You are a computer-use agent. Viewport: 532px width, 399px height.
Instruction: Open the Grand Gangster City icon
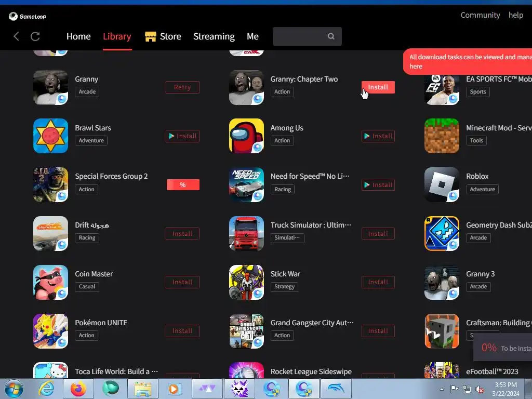[x=246, y=331]
